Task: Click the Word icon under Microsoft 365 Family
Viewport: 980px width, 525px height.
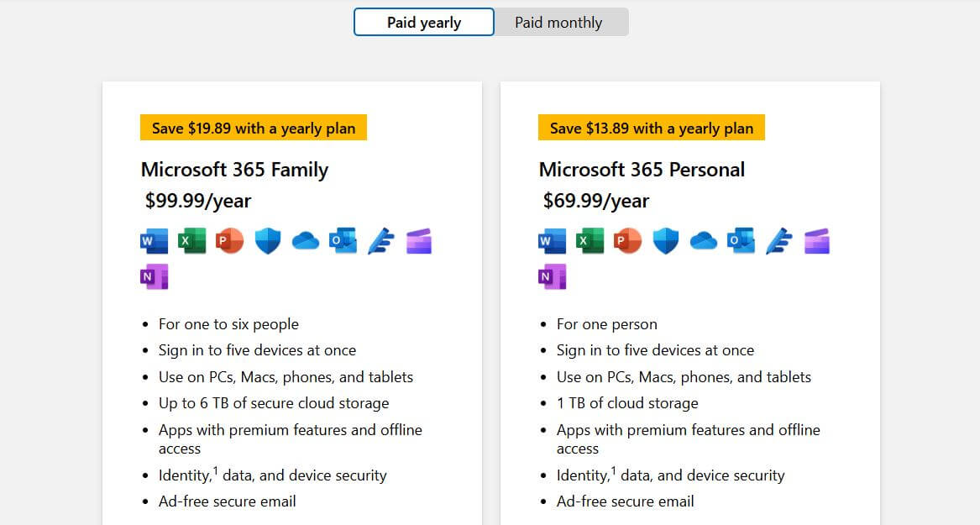Action: point(153,240)
